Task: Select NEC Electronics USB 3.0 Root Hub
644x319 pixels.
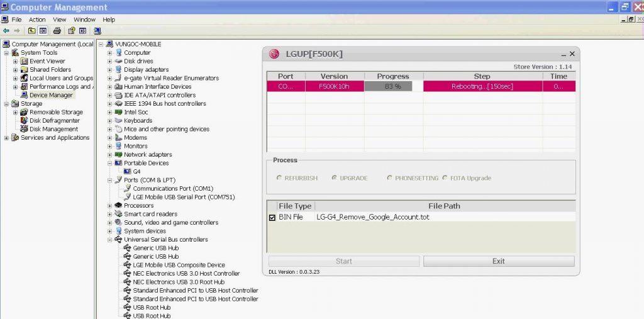Action: pos(179,282)
